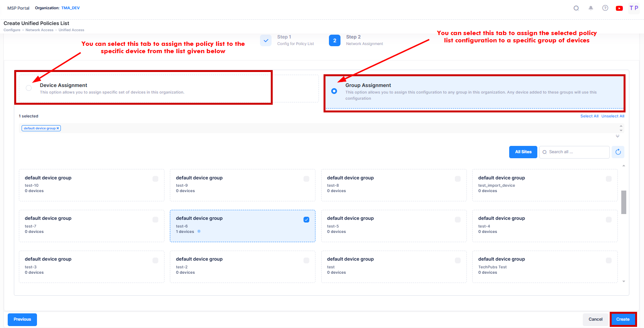Check the TechPubs Test group checkbox
This screenshot has width=644, height=328.
click(609, 260)
